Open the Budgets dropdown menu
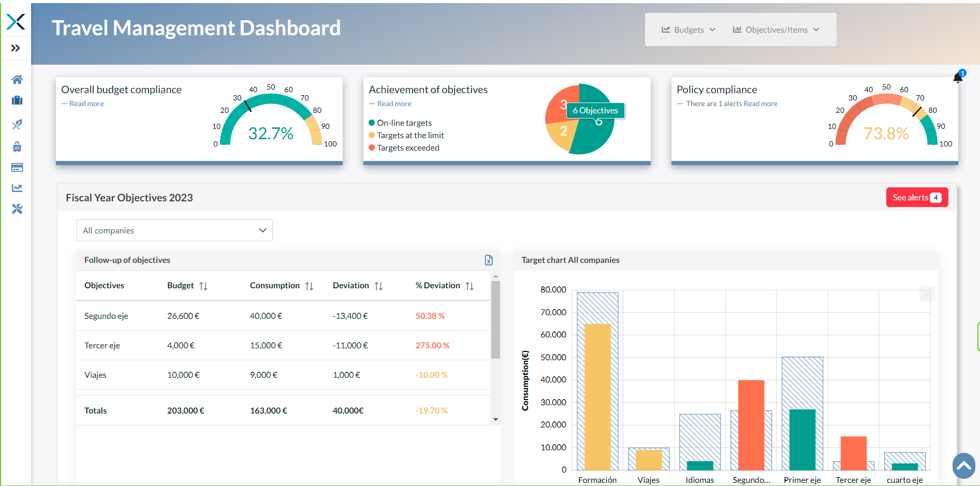Viewport: 980px width, 486px height. (x=689, y=30)
